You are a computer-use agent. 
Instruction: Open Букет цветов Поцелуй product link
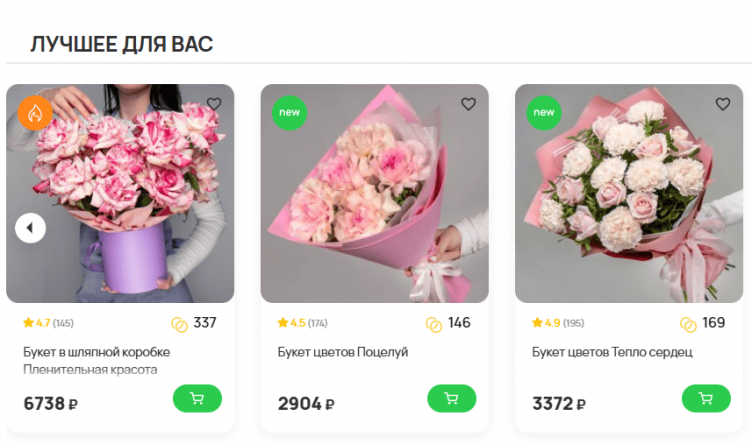pyautogui.click(x=343, y=352)
